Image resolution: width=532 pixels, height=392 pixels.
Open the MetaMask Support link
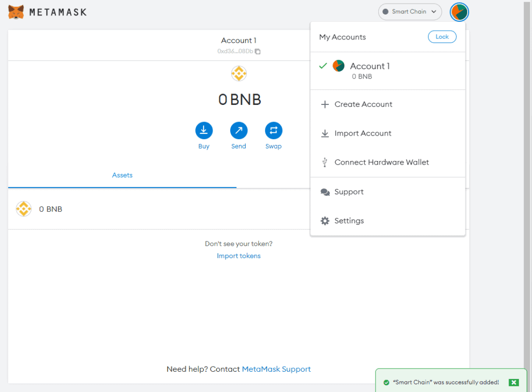276,369
